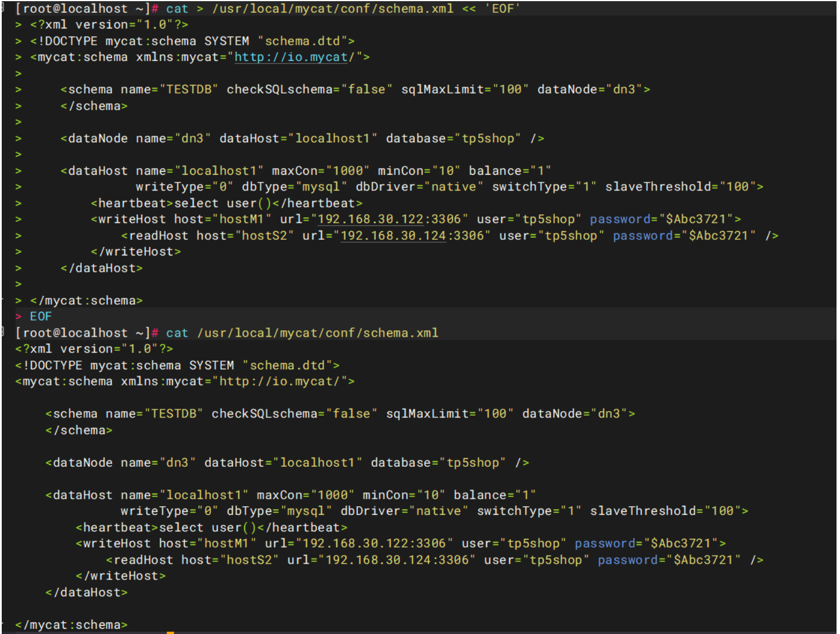Click sqlMaxLimit="100" in the heredoc input
Viewport: 840px width, 634px height.
(465, 89)
